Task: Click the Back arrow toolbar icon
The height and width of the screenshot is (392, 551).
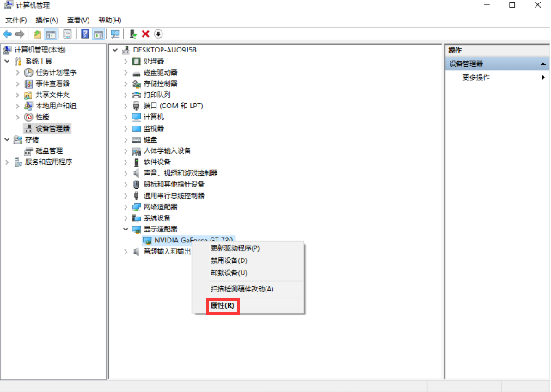Action: coord(7,34)
